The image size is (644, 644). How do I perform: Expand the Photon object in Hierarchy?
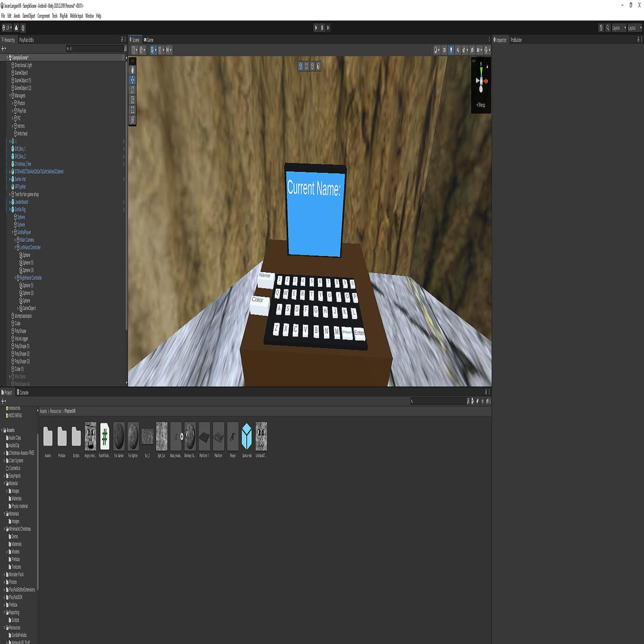12,103
